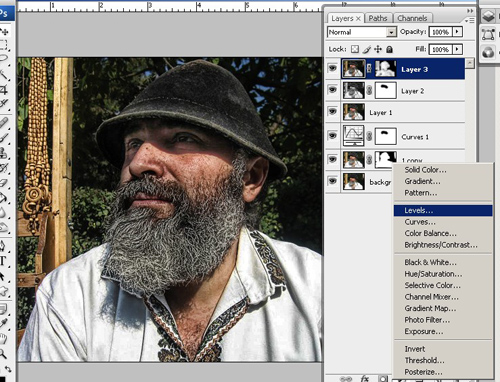500x382 pixels.
Task: Hide Layer 2 using its eye icon
Action: 332,90
